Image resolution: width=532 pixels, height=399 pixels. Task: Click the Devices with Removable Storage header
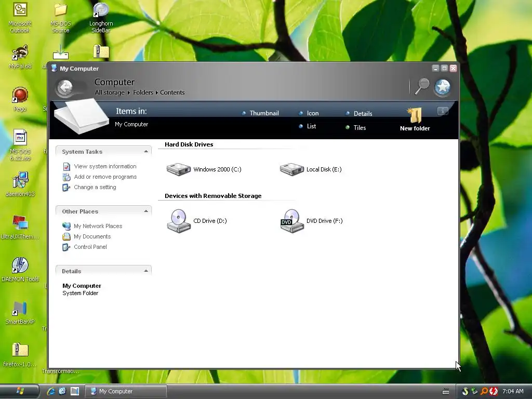(213, 196)
